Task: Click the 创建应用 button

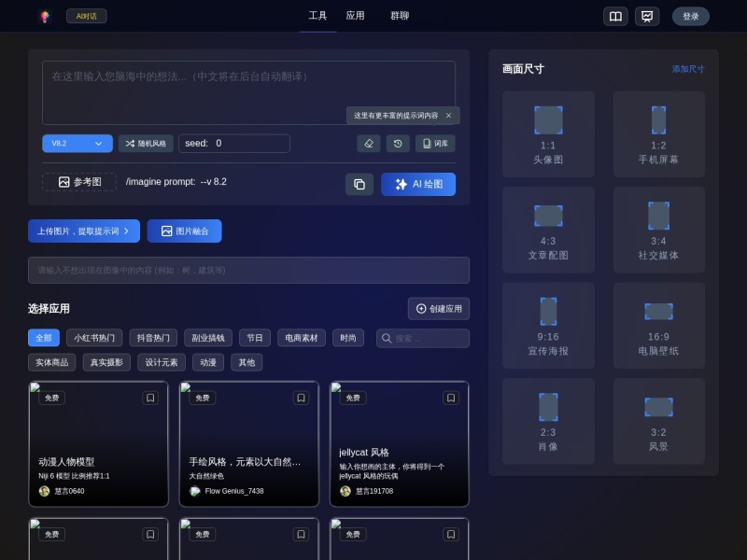Action: click(x=439, y=309)
